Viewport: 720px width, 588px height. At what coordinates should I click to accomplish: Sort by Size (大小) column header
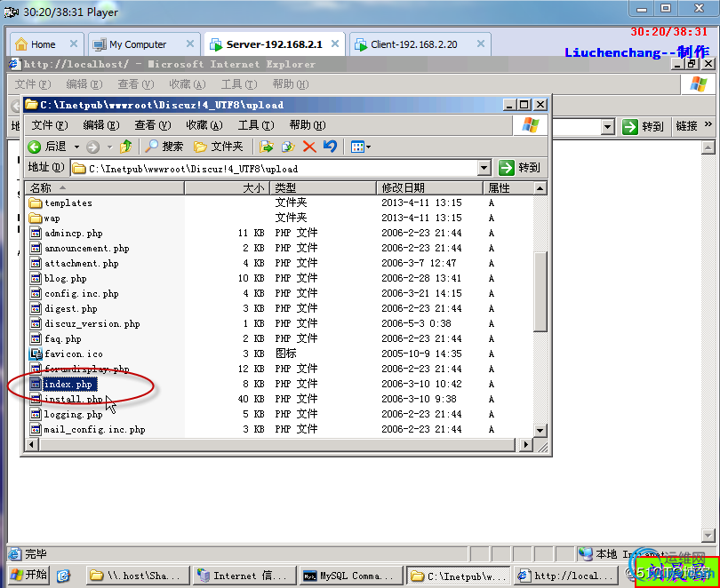[x=228, y=188]
